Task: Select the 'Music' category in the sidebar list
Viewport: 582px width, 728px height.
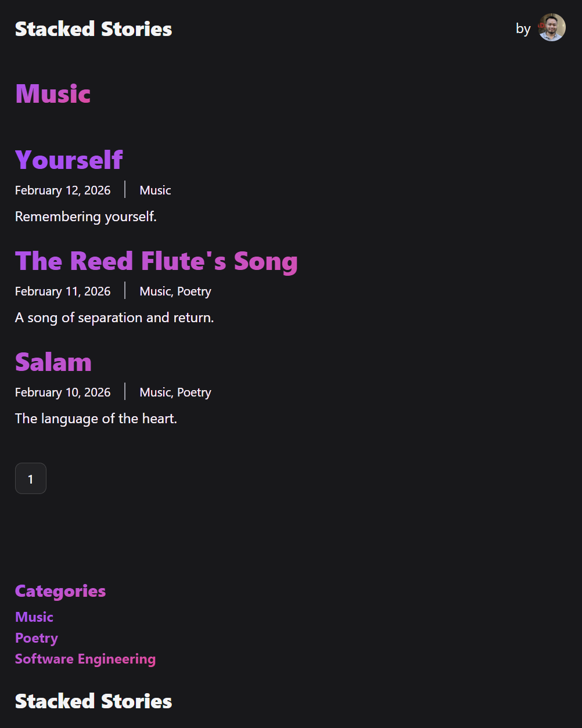Action: click(34, 617)
